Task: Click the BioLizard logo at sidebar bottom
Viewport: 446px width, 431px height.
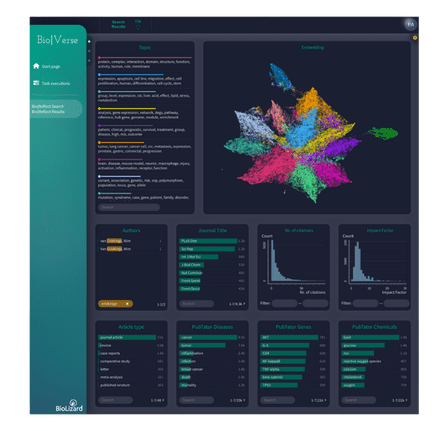Action: pos(69,405)
